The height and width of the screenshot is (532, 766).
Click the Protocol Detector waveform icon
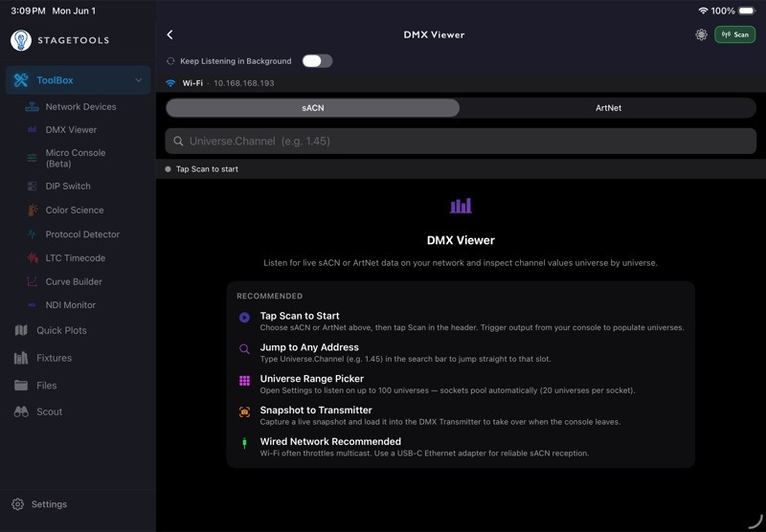33,234
